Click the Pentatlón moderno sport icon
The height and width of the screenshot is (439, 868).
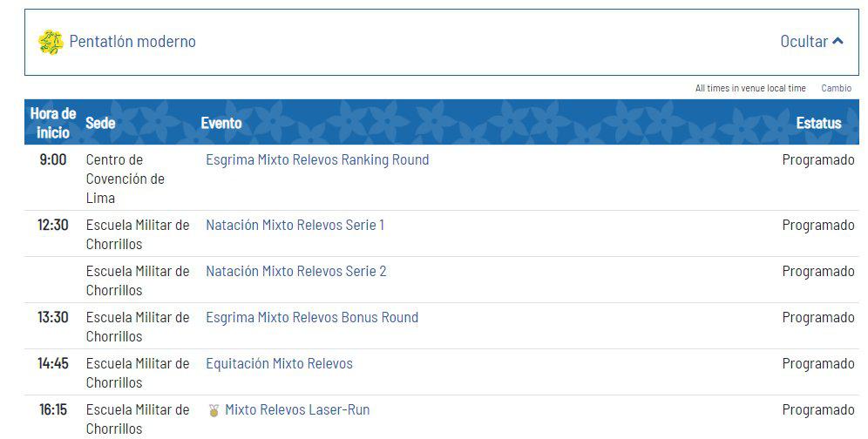(x=51, y=42)
